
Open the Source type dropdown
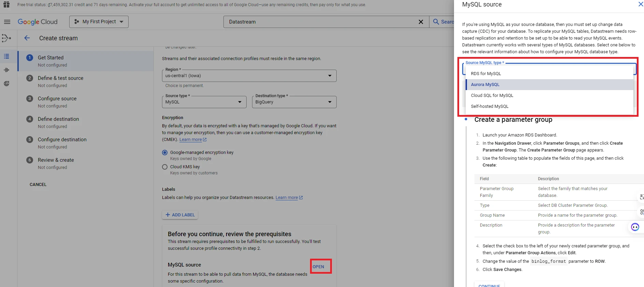tap(204, 102)
